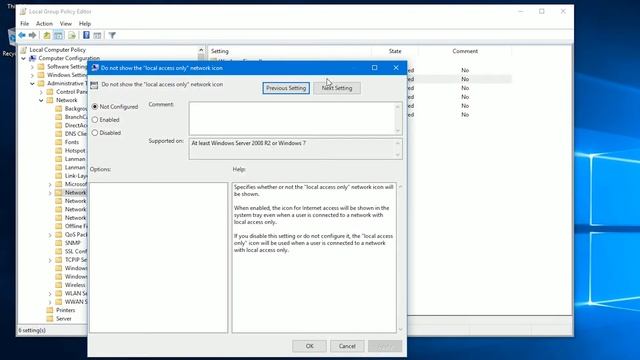The width and height of the screenshot is (640, 360).
Task: Collapse the Computer Configuration node
Action: click(x=24, y=58)
